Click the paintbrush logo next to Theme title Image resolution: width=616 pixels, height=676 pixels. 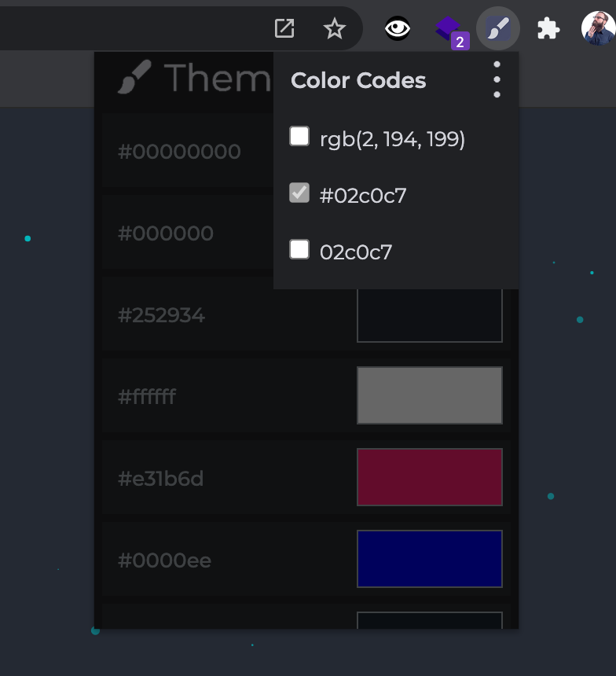click(134, 77)
